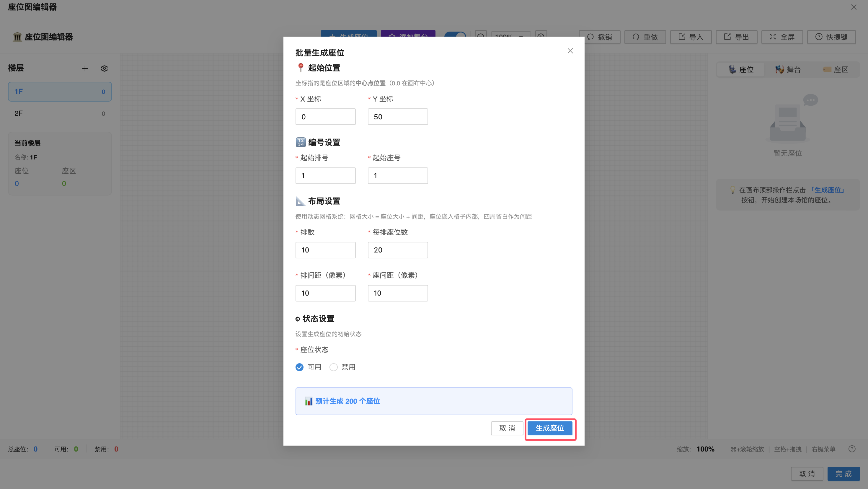This screenshot has height=489, width=868.
Task: Switch to the 座区 tab
Action: coord(835,70)
